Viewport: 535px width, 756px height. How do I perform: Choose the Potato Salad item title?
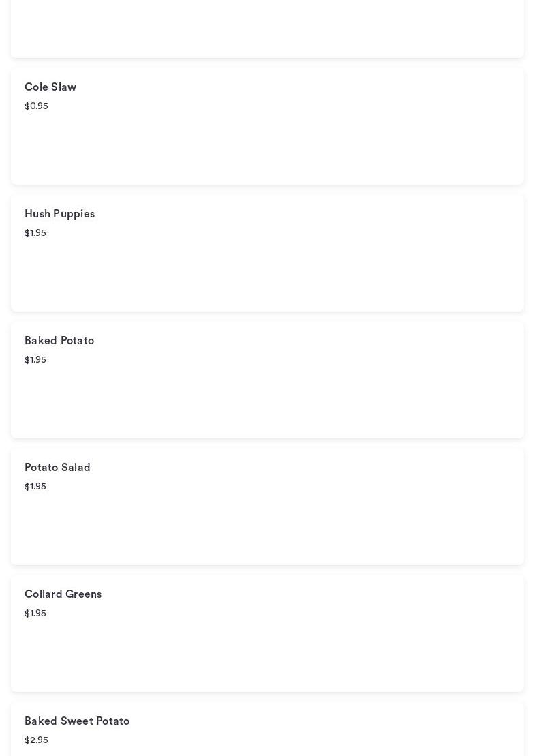(57, 468)
